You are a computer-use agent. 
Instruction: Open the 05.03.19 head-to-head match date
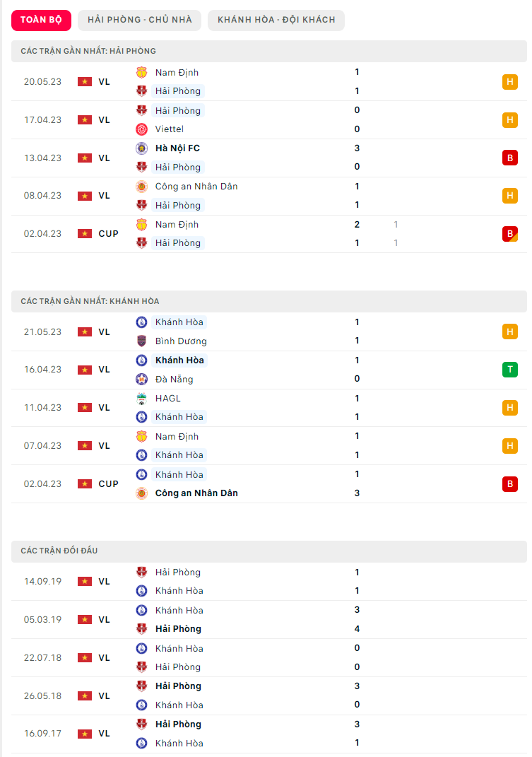click(x=42, y=620)
